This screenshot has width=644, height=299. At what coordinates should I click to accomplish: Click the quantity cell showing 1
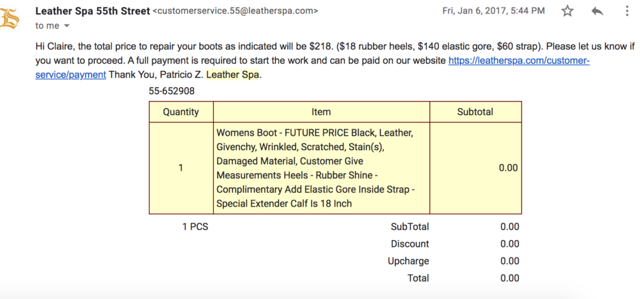point(181,168)
